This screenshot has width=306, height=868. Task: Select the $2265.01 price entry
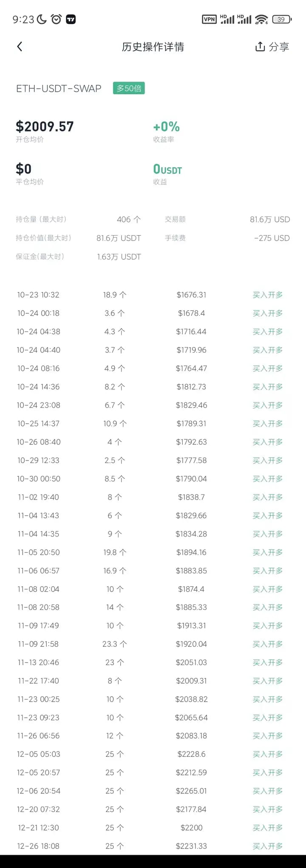(191, 791)
